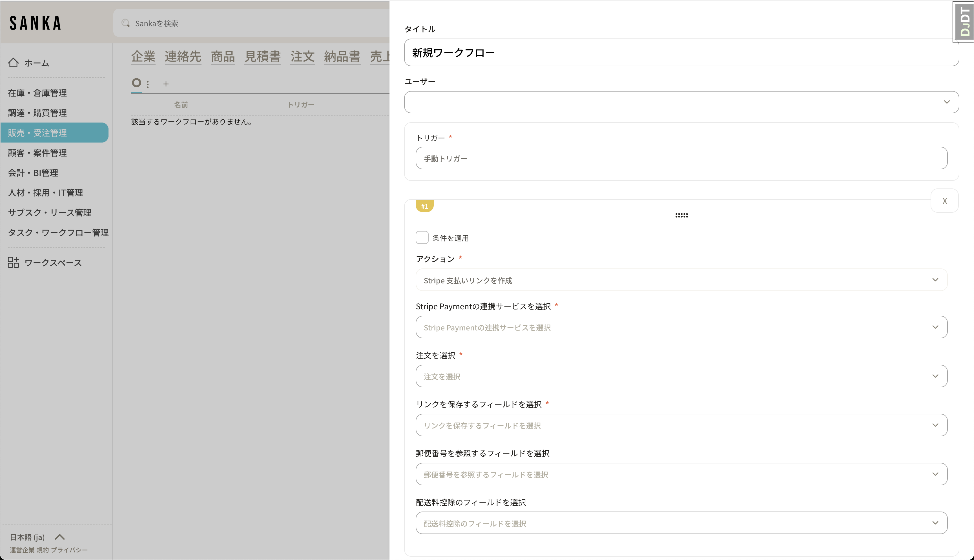Remove action #1 with the X button

(944, 201)
